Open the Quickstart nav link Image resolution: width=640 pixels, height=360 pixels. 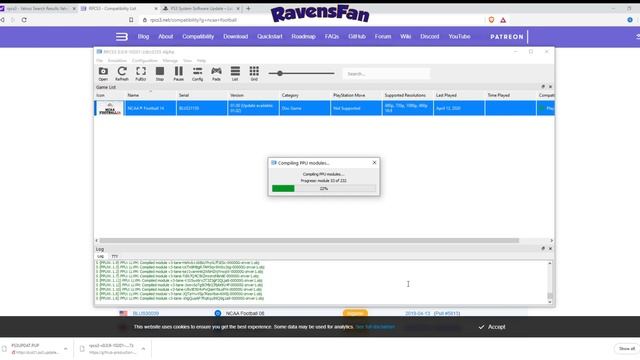pyautogui.click(x=269, y=36)
